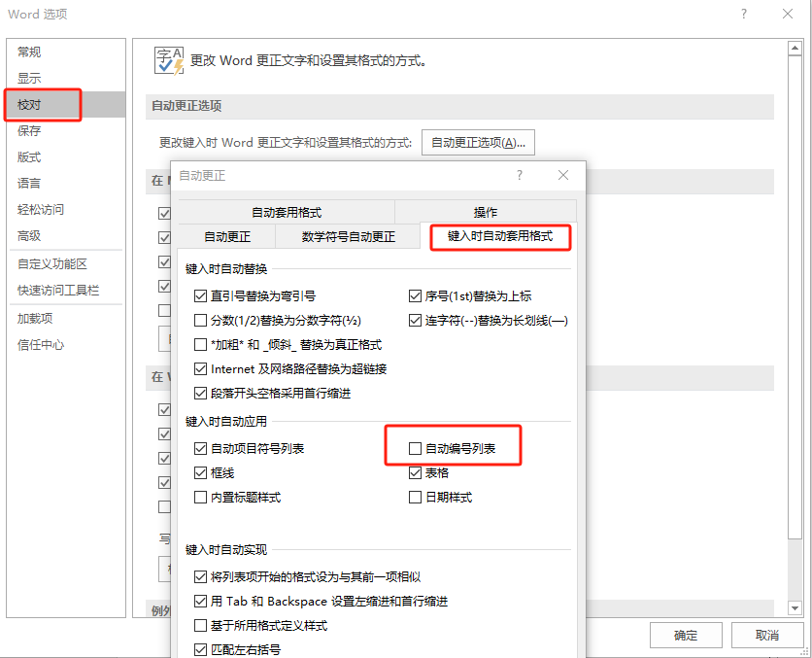Switch to the 数学符号自动更正 tab
812x658 pixels.
tap(348, 237)
